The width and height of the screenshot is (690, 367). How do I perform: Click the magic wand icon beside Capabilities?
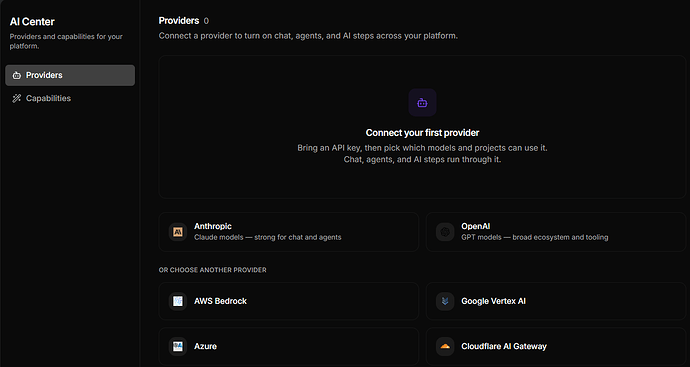(x=17, y=98)
